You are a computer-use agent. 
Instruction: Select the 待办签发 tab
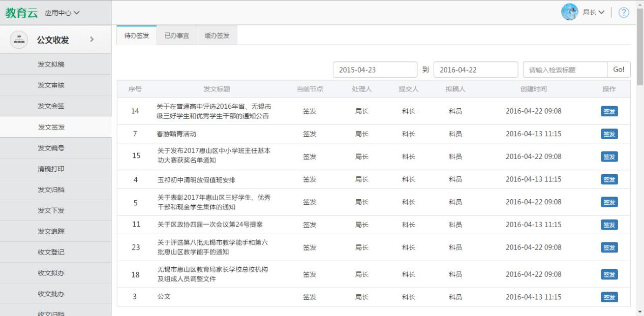click(x=137, y=36)
